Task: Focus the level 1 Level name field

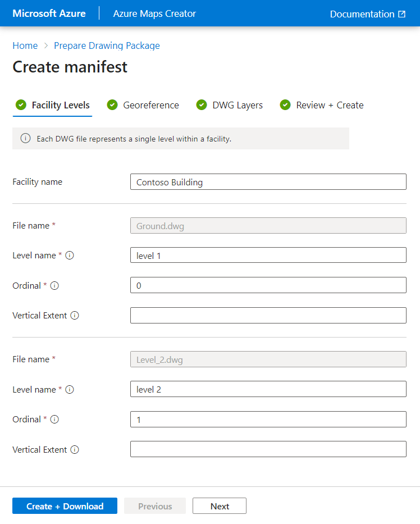Action: coord(268,255)
